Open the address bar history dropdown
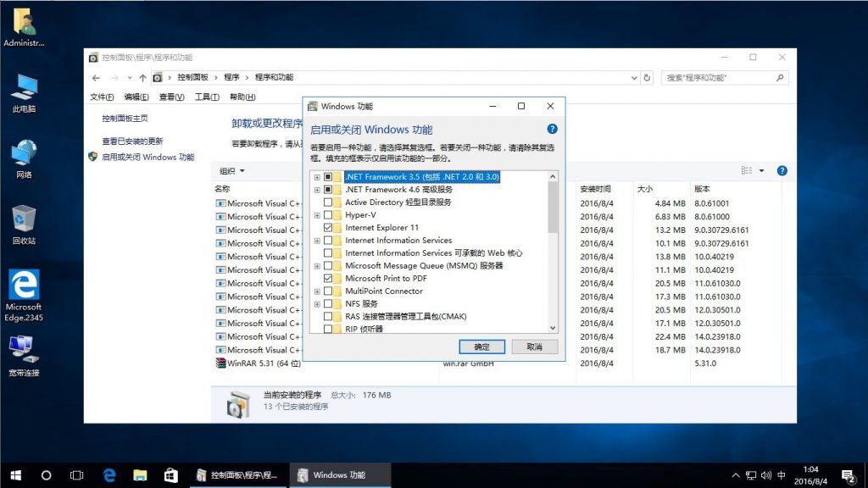The height and width of the screenshot is (488, 868). [x=634, y=78]
